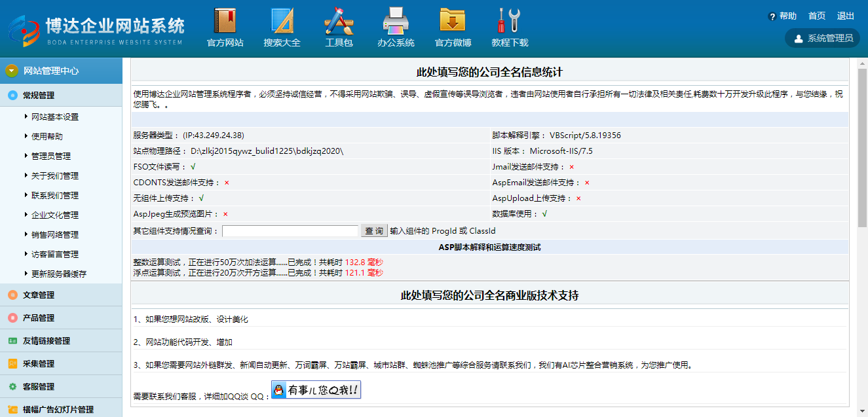
Task: Click the 教程下载 tools icon
Action: tap(509, 21)
